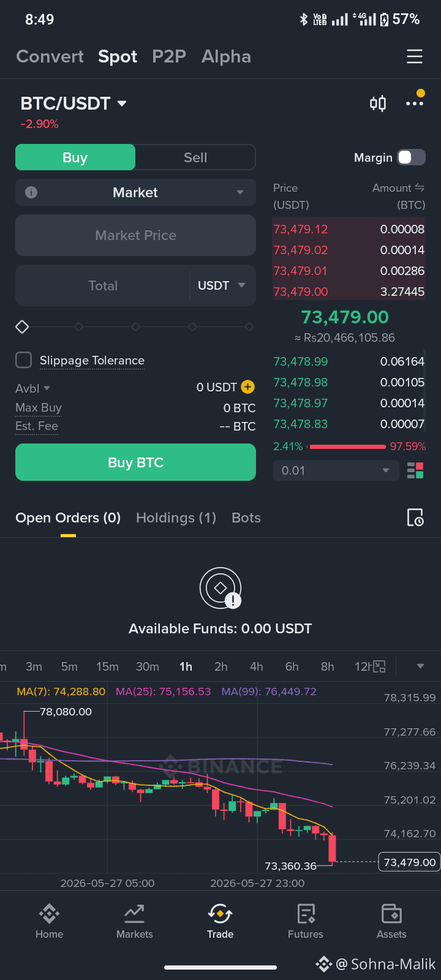Open Futures in bottom navigation

coord(306,921)
